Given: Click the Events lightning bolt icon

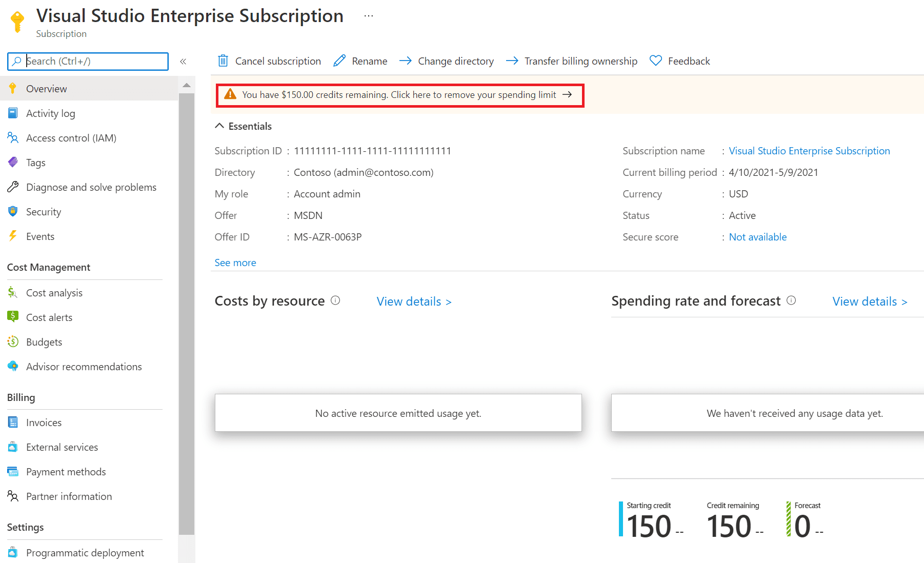Looking at the screenshot, I should (x=13, y=236).
